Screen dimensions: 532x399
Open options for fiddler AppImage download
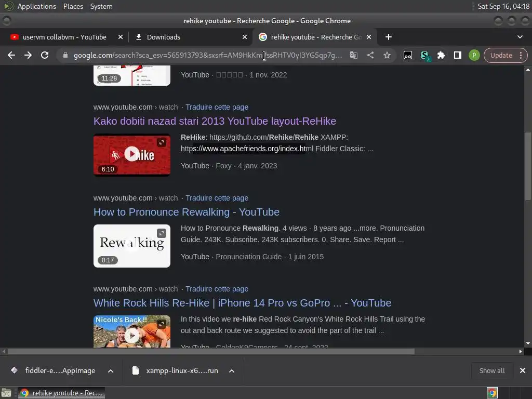tap(111, 371)
